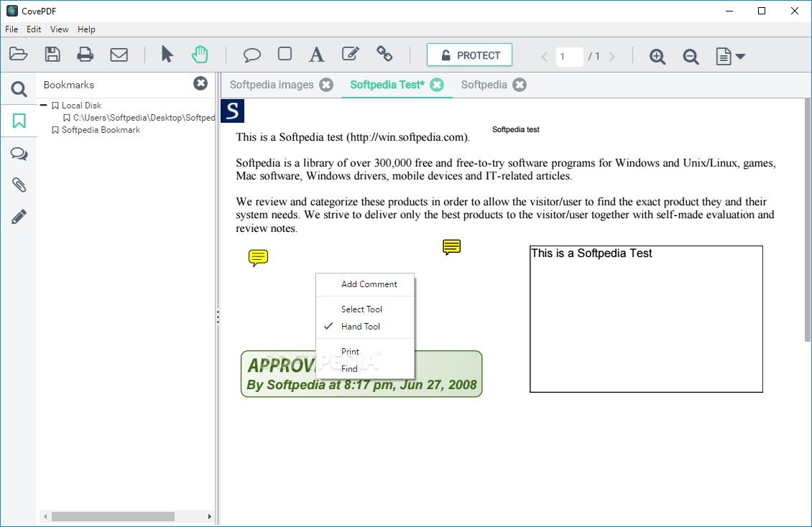
Task: Click bookmarks scrollbar right arrow
Action: (x=209, y=516)
